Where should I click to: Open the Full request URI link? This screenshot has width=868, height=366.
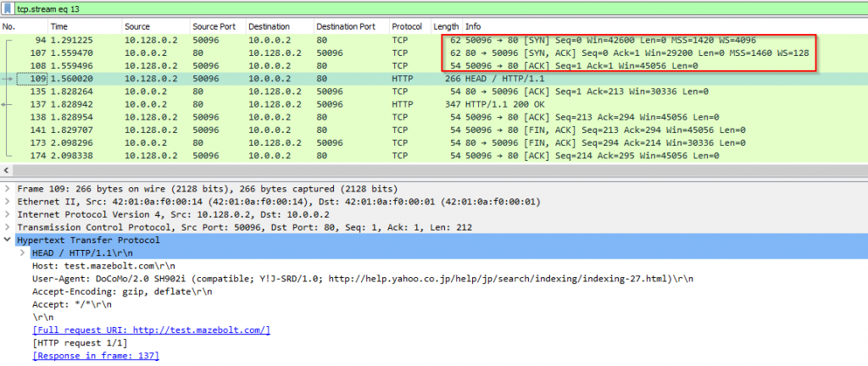(151, 330)
